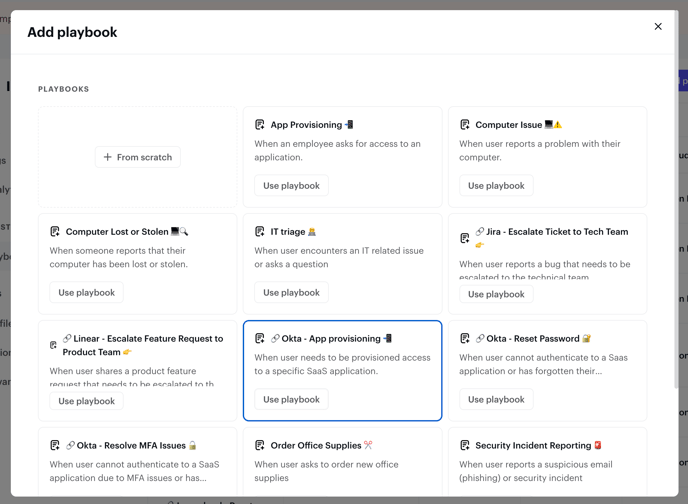Click the App Provisioning playbook icon
Viewport: 688px width, 504px height.
260,125
